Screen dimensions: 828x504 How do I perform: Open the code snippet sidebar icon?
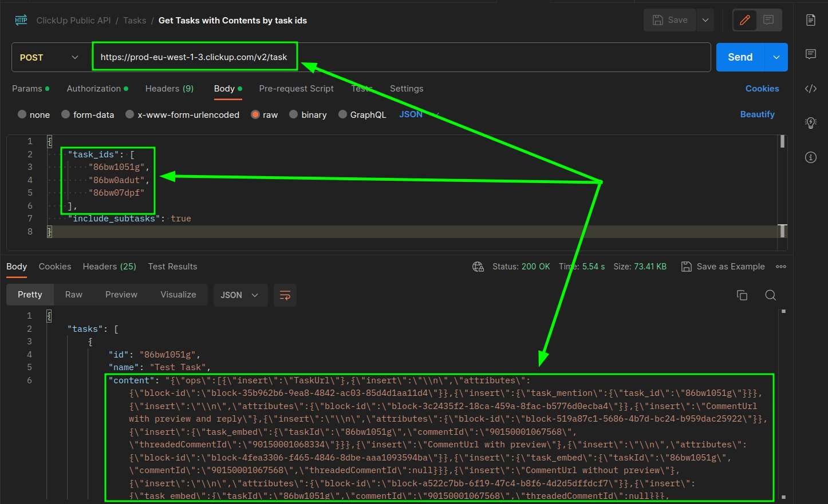point(811,89)
